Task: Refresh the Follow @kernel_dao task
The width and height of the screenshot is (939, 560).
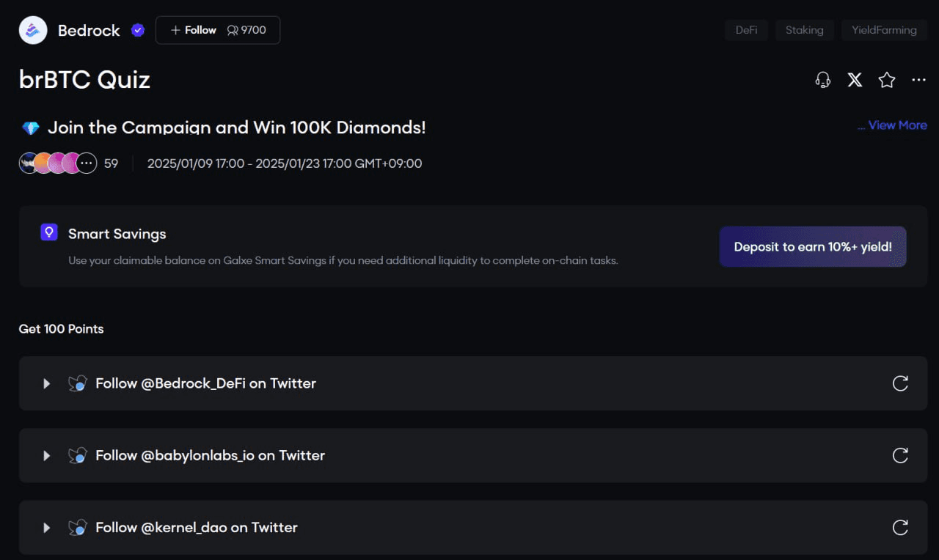Action: (900, 527)
